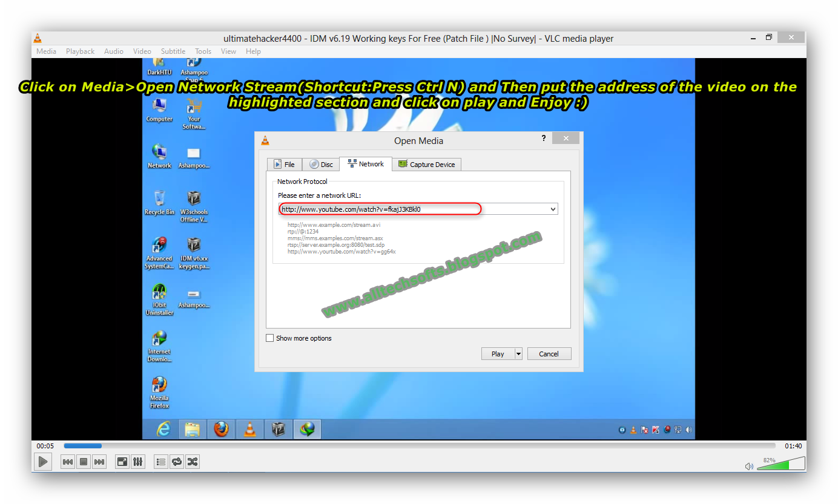
Task: Click speaker icon in inner system tray
Action: coord(688,430)
